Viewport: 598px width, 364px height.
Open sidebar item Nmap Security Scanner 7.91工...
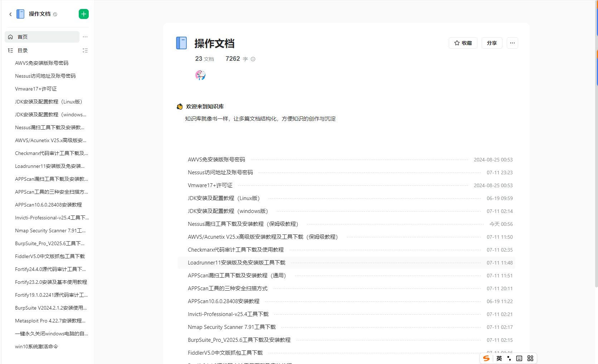pos(50,230)
